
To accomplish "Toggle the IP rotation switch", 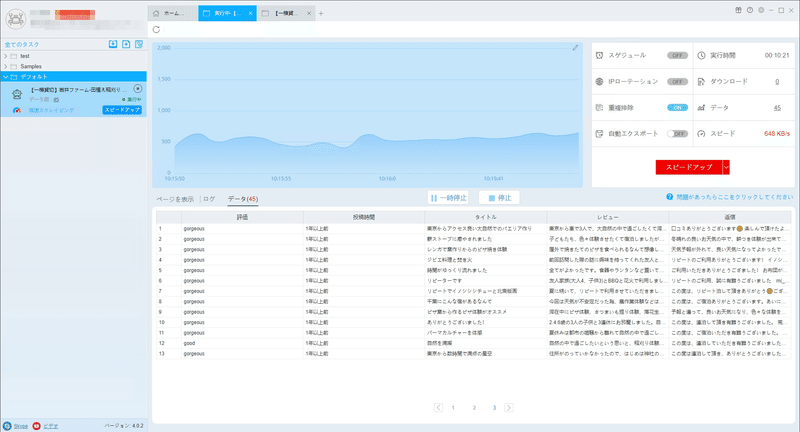I will 677,82.
